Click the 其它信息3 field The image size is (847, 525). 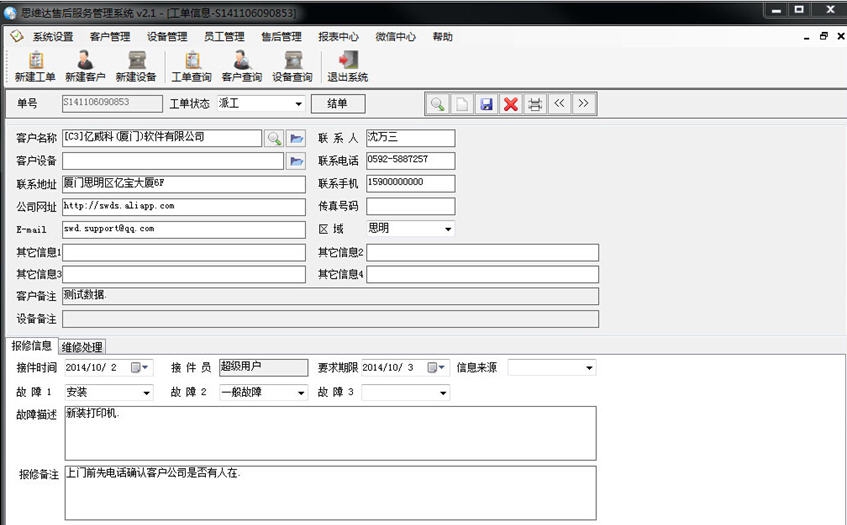(184, 274)
